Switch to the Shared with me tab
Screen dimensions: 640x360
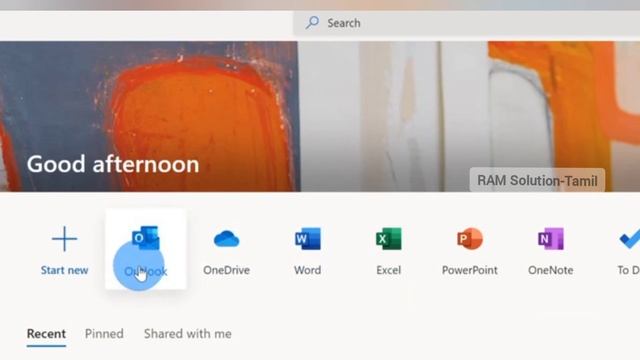[x=188, y=334]
